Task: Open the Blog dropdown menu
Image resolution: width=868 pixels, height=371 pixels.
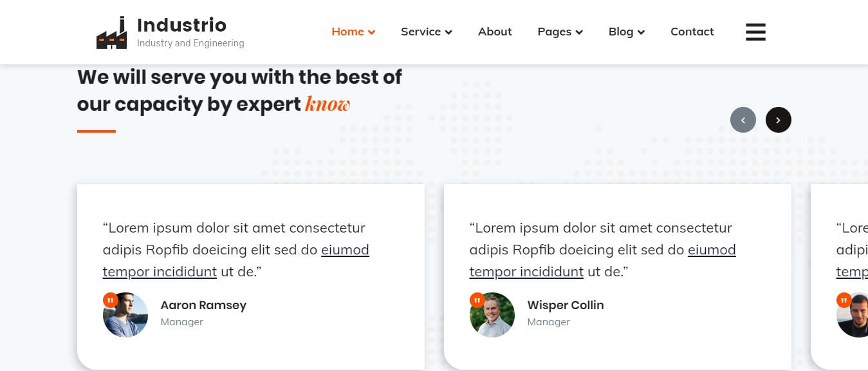Action: [626, 32]
